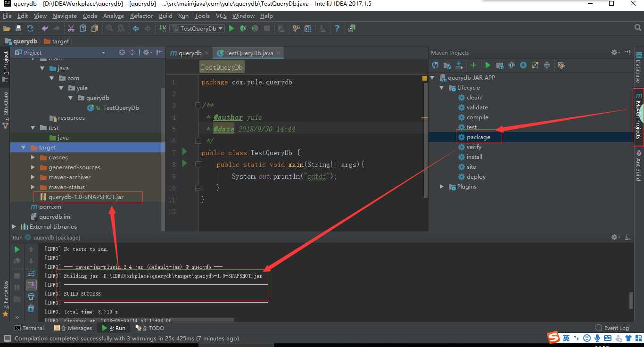
Task: Open Project panel gear settings
Action: coord(148,52)
